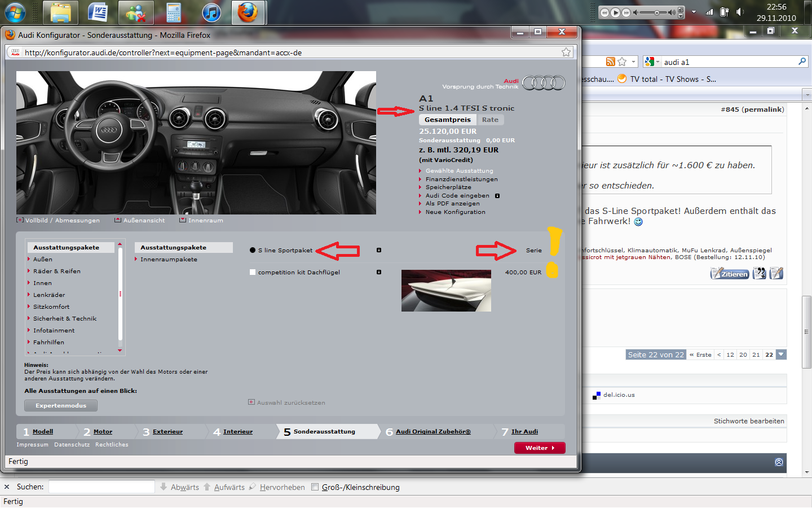This screenshot has height=508, width=812.
Task: Click Auswahl zurücksetzen
Action: pos(286,402)
